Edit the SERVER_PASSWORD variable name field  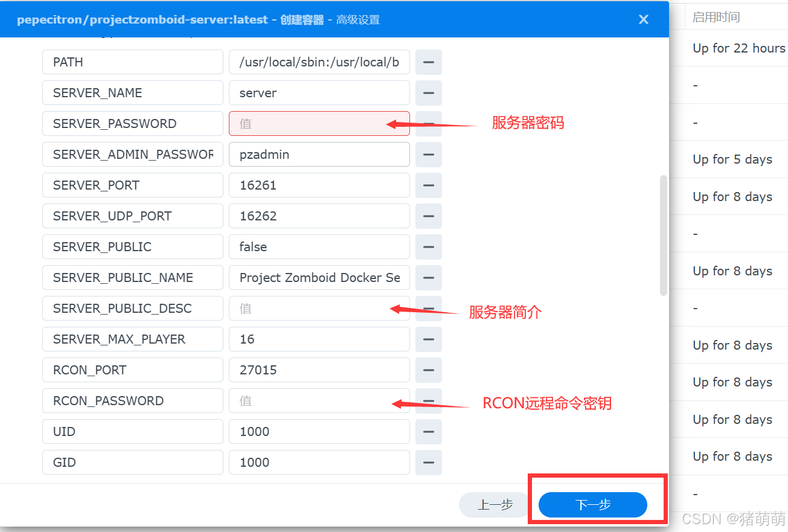pos(133,124)
